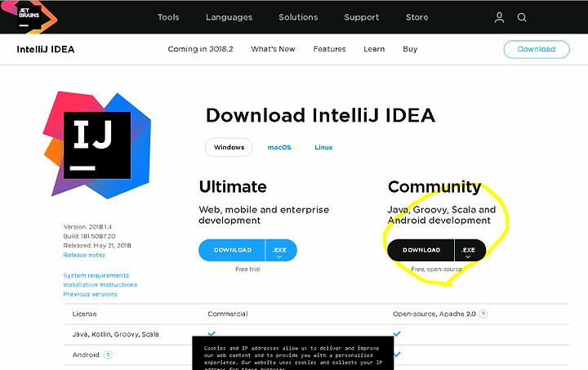This screenshot has height=370, width=588.
Task: Switch to the macOS platform tab
Action: pyautogui.click(x=279, y=147)
